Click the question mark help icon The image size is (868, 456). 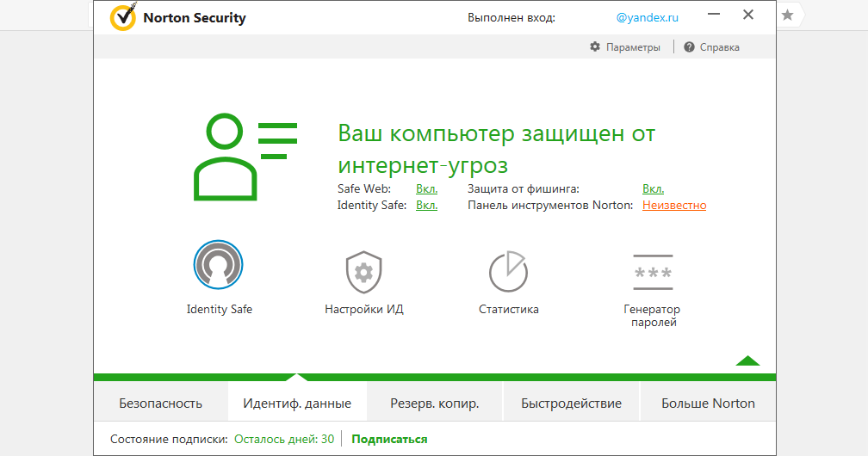point(689,47)
